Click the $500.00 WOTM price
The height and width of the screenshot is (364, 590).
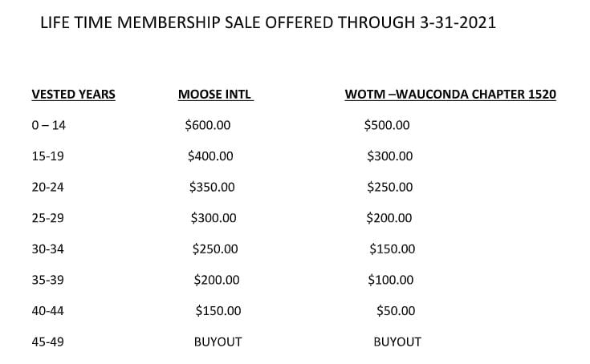coord(387,125)
